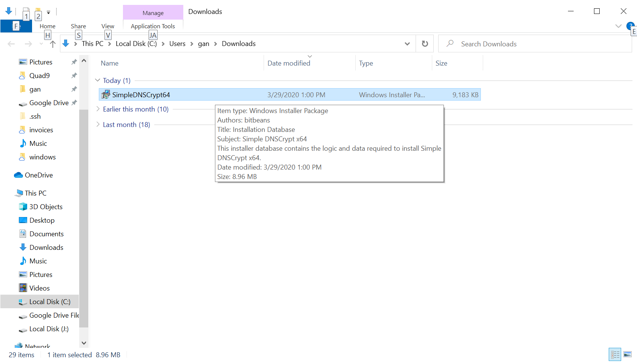The height and width of the screenshot is (364, 637).
Task: Sort files by Date modified column
Action: pyautogui.click(x=289, y=63)
